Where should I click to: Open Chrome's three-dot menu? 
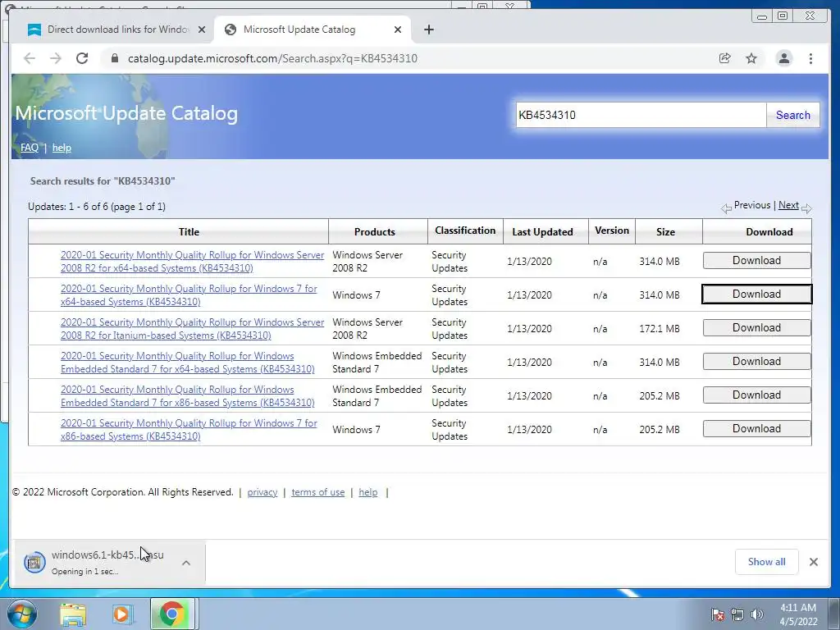click(810, 58)
